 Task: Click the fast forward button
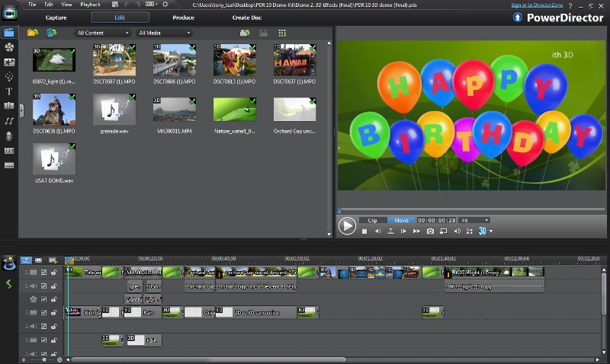pos(417,231)
